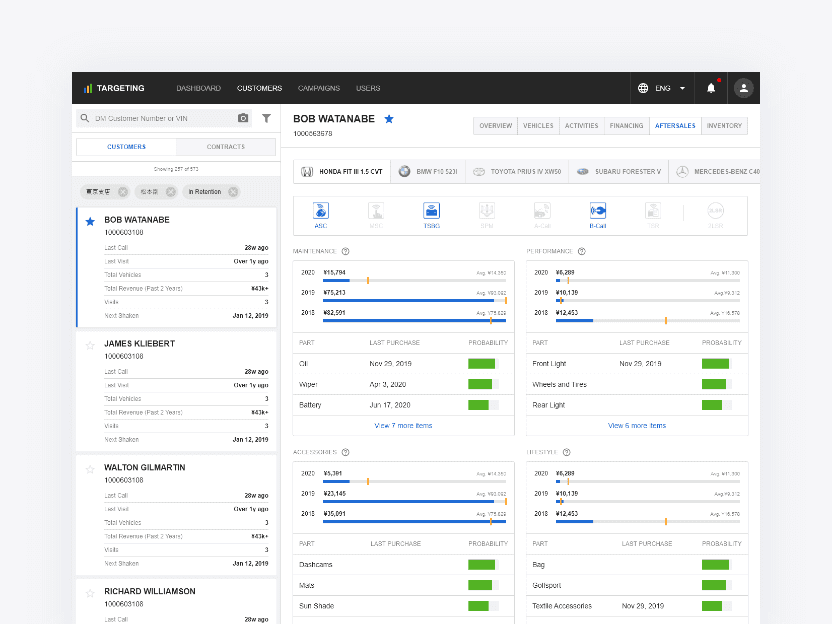Open the Overview tab
This screenshot has width=832, height=624.
tap(496, 126)
